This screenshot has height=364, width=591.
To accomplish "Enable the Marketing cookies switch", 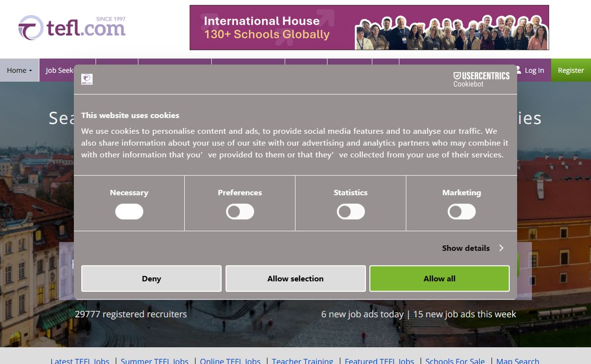I will (461, 212).
